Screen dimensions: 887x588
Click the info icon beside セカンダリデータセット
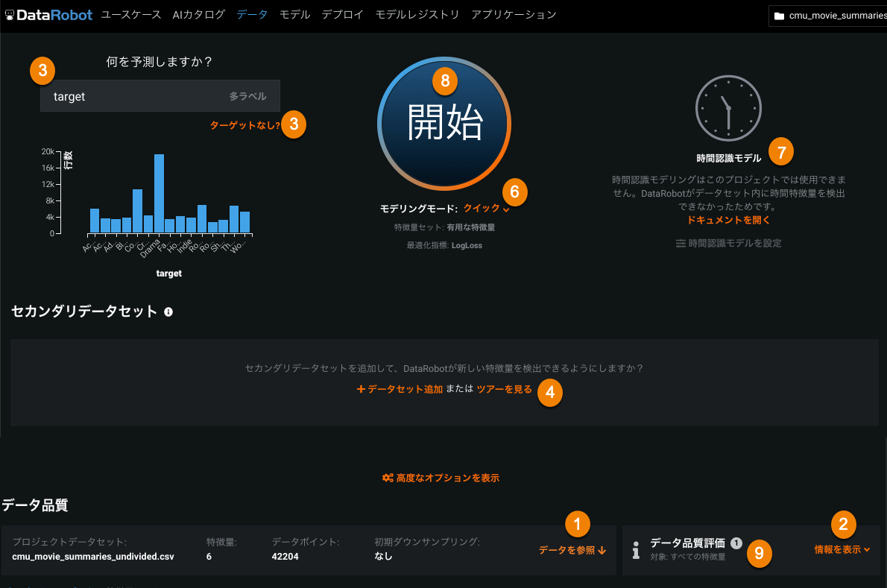[x=168, y=312]
